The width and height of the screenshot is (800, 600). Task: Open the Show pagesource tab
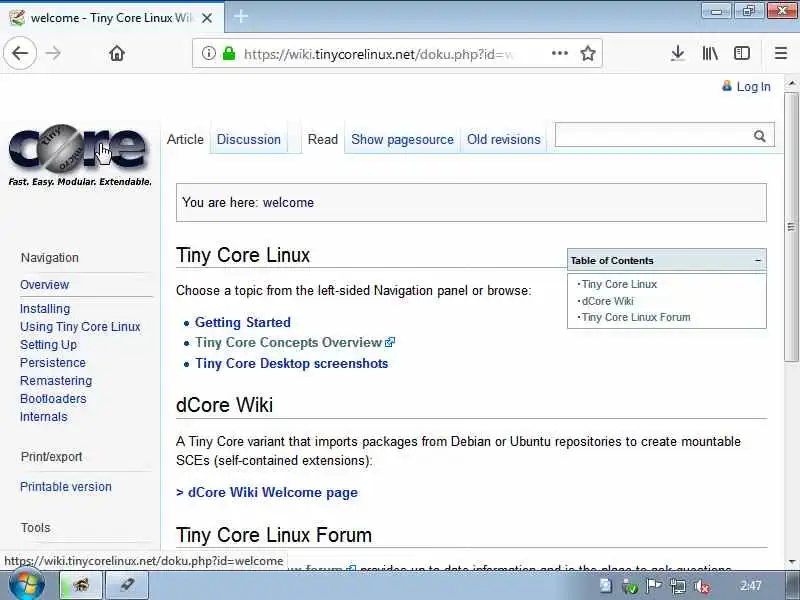pos(402,139)
